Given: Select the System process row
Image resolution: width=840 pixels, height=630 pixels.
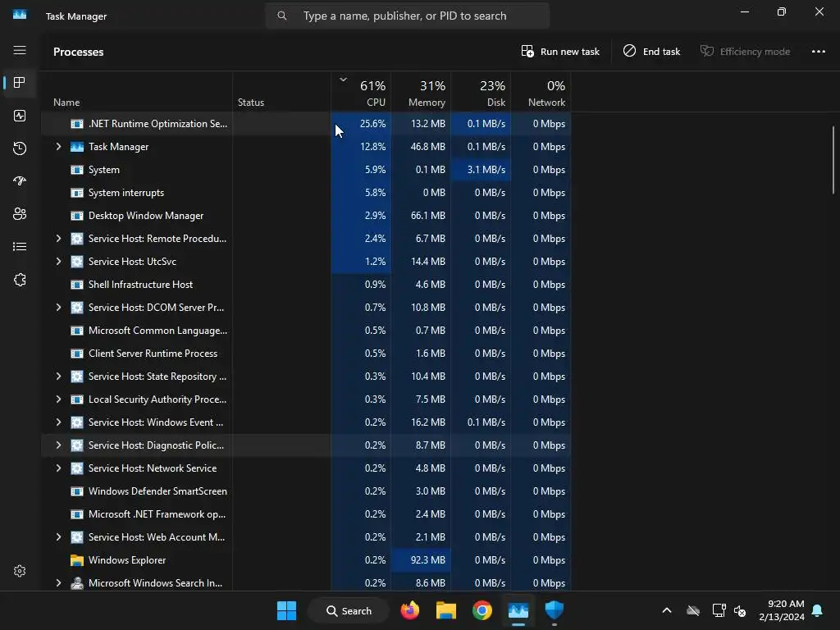Looking at the screenshot, I should pyautogui.click(x=306, y=170).
